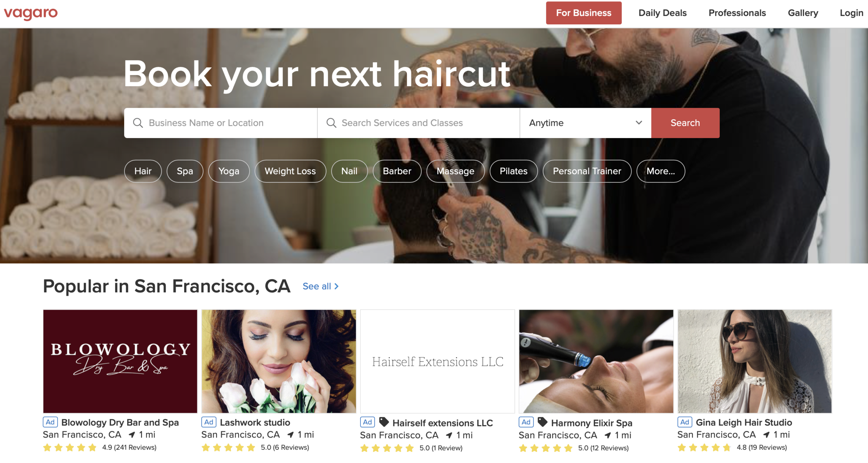
Task: Click the For Business button
Action: coord(584,13)
